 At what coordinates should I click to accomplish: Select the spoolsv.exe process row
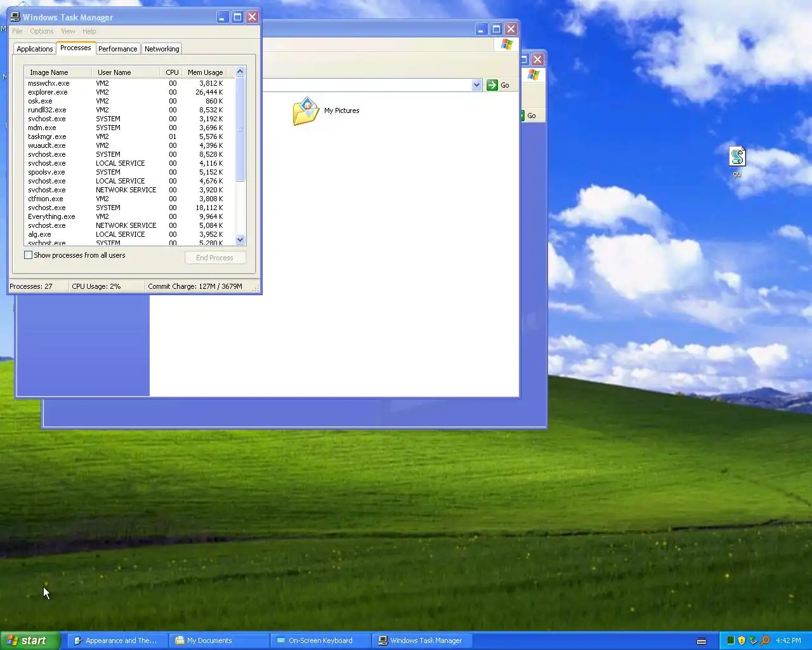click(x=129, y=172)
